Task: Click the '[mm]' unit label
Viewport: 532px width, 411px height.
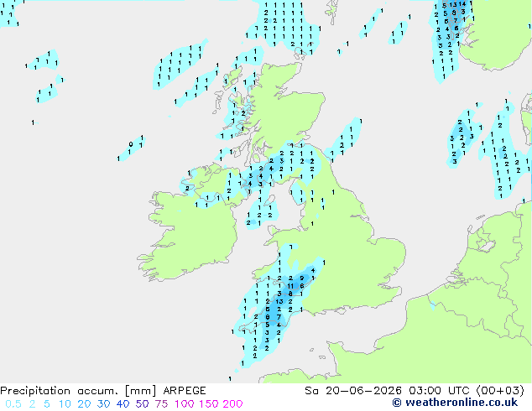Action: click(x=140, y=391)
